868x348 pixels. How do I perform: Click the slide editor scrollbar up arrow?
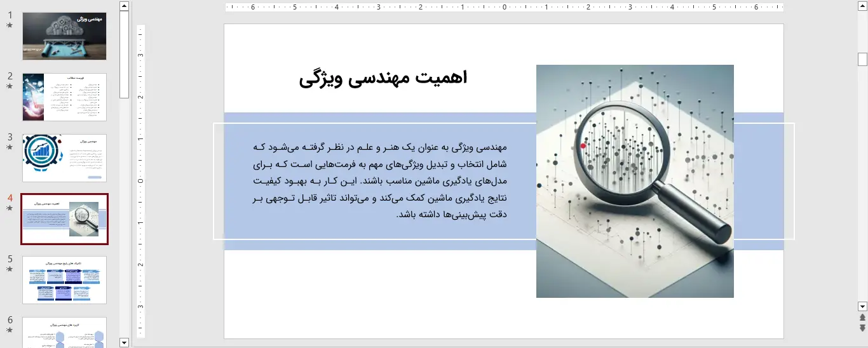[862, 6]
